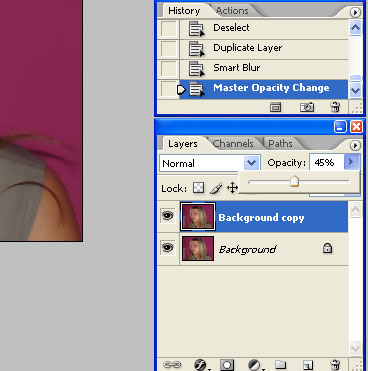Toggle lock position move icon
The width and height of the screenshot is (368, 371).
pos(232,188)
